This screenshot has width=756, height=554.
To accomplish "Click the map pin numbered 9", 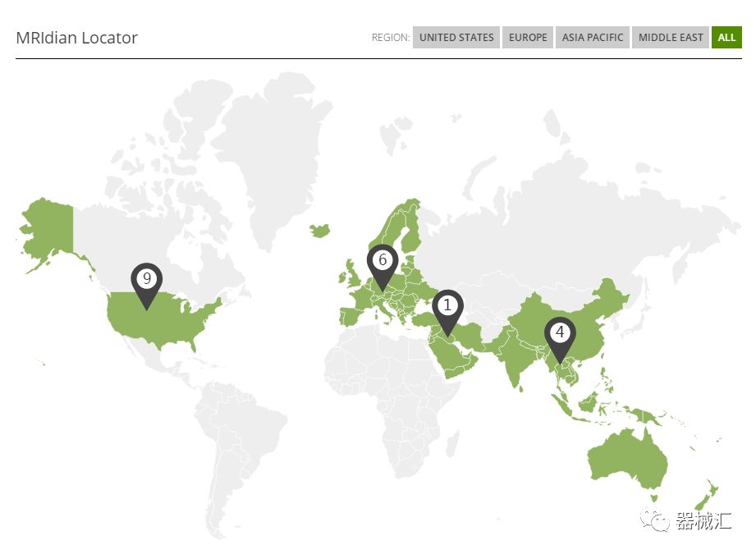I will tap(147, 281).
